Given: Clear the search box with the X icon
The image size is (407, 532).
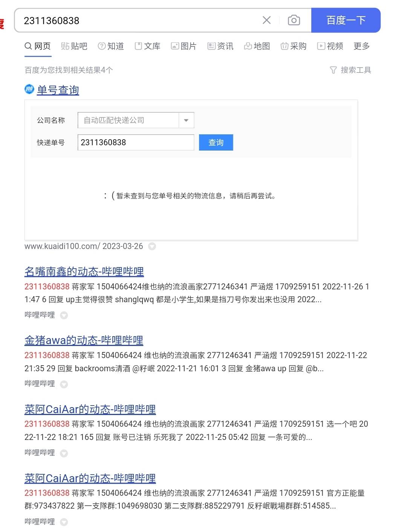Looking at the screenshot, I should (x=266, y=20).
